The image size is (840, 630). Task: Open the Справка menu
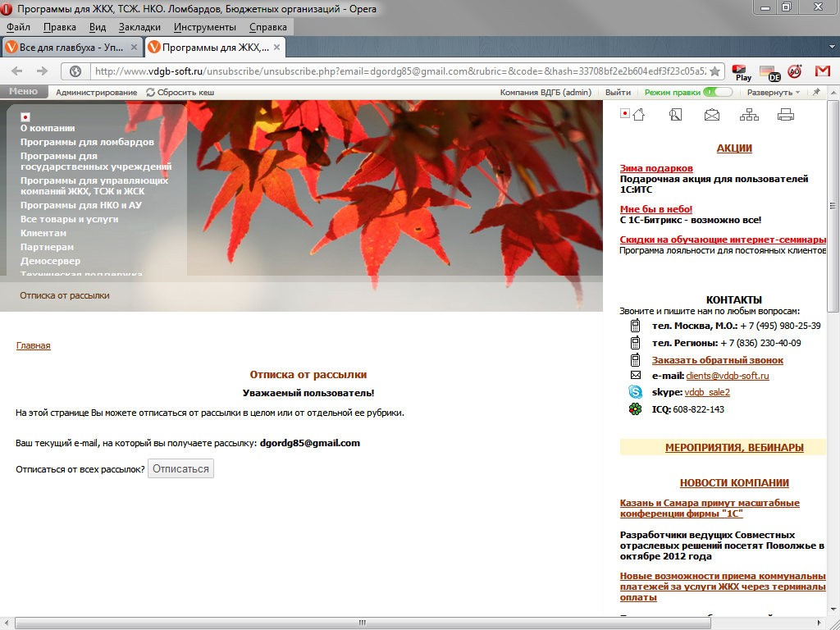[268, 27]
